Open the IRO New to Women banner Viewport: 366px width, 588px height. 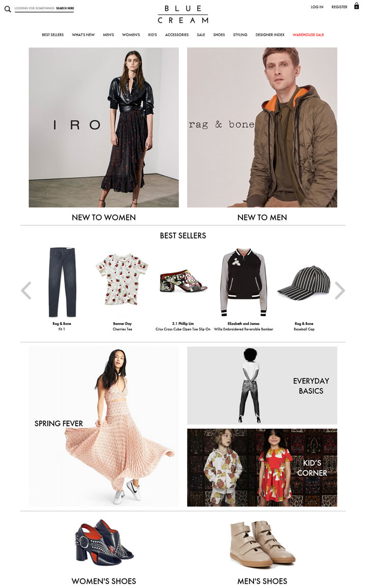[x=104, y=128]
